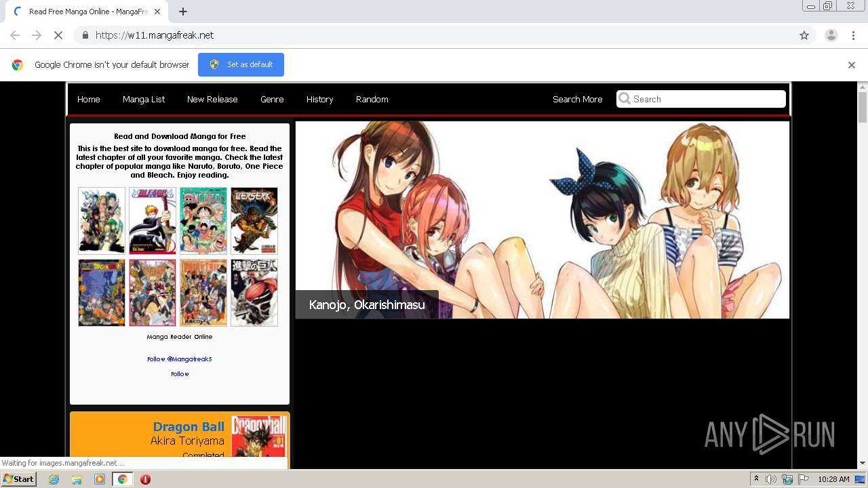
Task: Open the Bleach manga cover
Action: pyautogui.click(x=153, y=221)
